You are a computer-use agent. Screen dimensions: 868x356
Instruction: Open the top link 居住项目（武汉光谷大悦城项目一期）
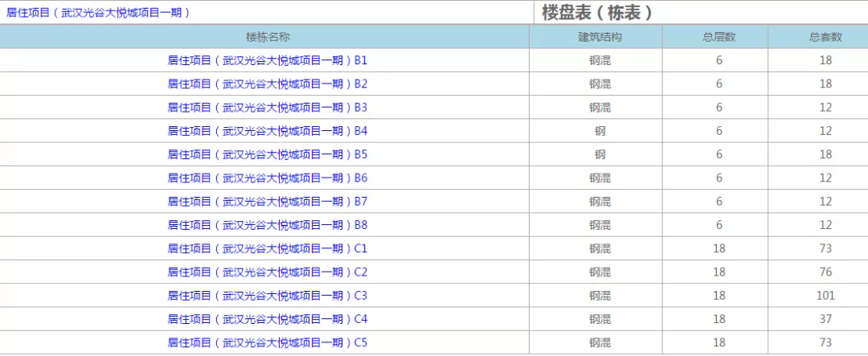coord(98,12)
